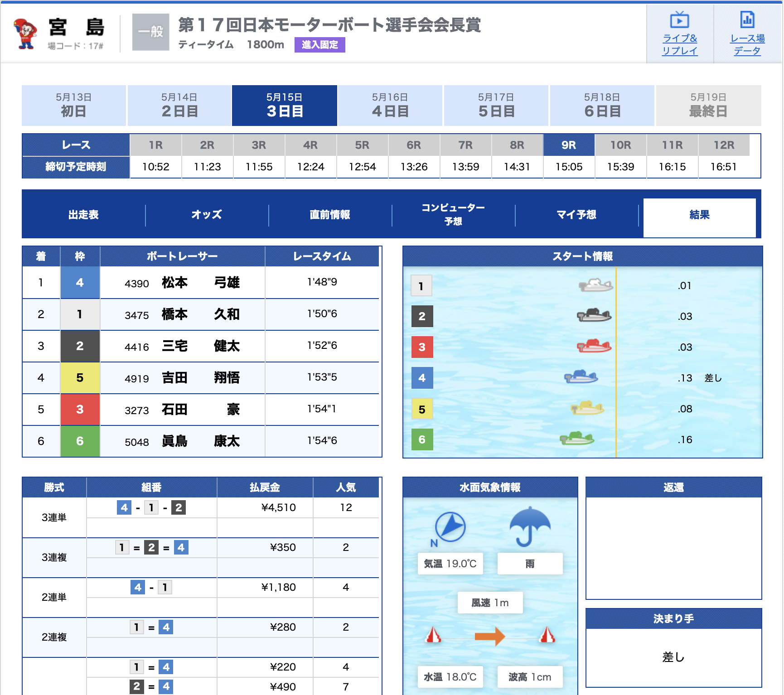Click the 進入固定 purple badge

point(319,45)
